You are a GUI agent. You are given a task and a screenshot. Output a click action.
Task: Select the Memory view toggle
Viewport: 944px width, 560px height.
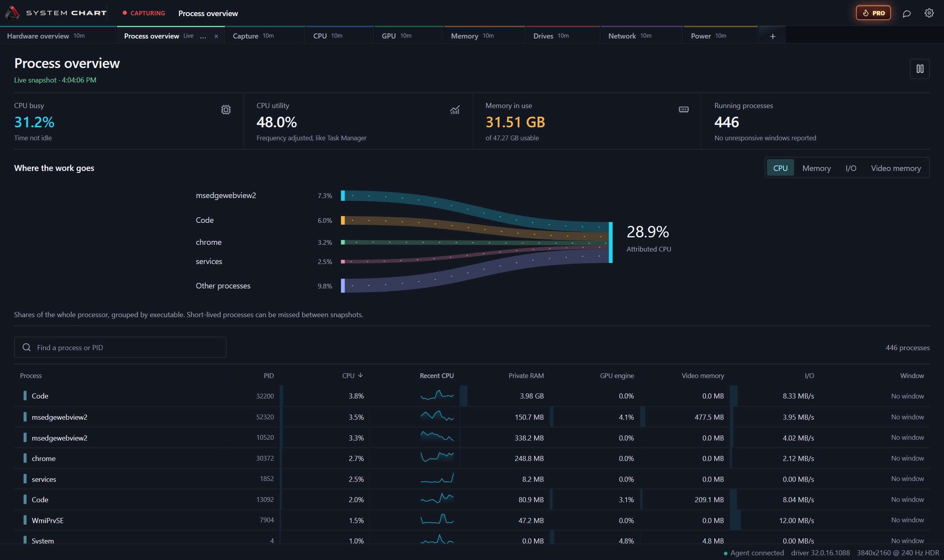[x=817, y=168]
